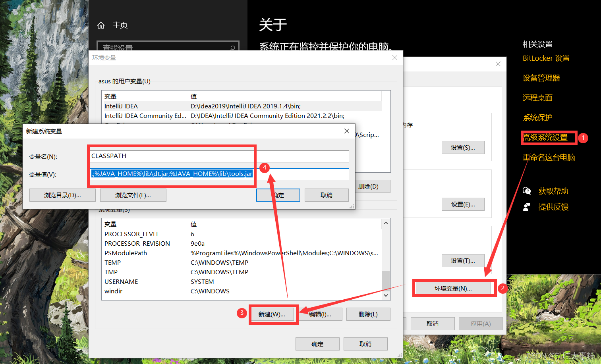
Task: Close the system properties dialog behind
Action: click(x=498, y=64)
